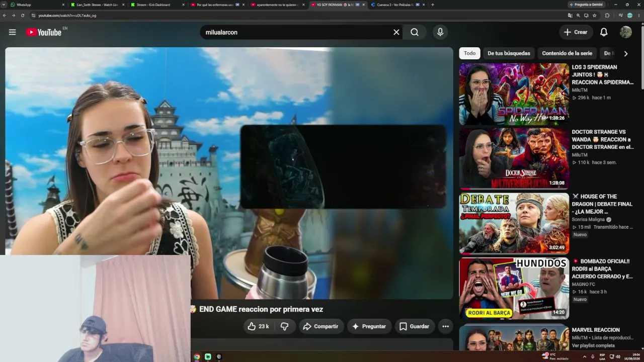644x362 pixels.
Task: Open the zoom magnifier in address bar
Action: tap(578, 16)
